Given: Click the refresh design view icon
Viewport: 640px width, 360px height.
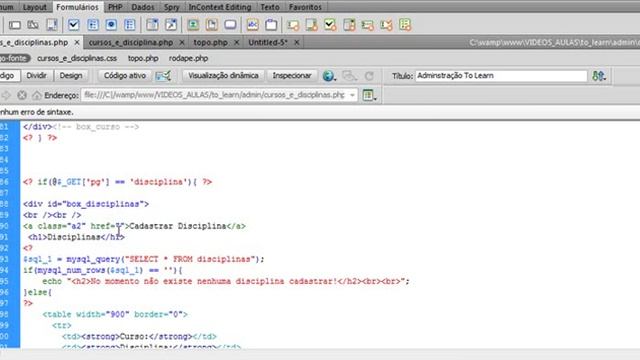Looking at the screenshot, I should tap(369, 76).
